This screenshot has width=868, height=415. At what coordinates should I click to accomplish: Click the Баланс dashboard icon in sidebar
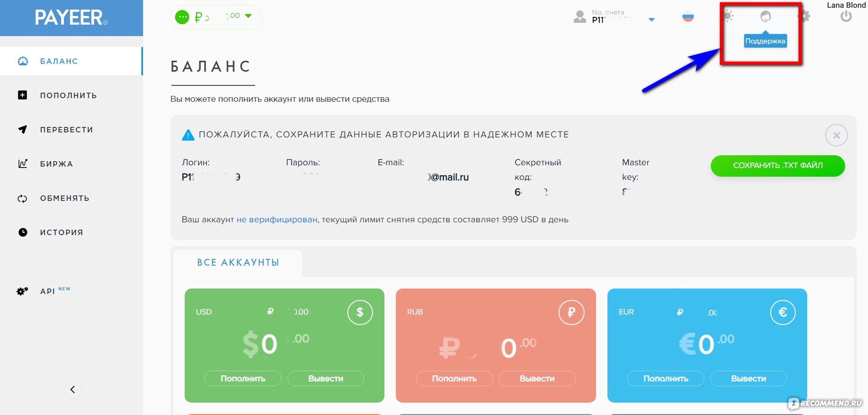[23, 61]
